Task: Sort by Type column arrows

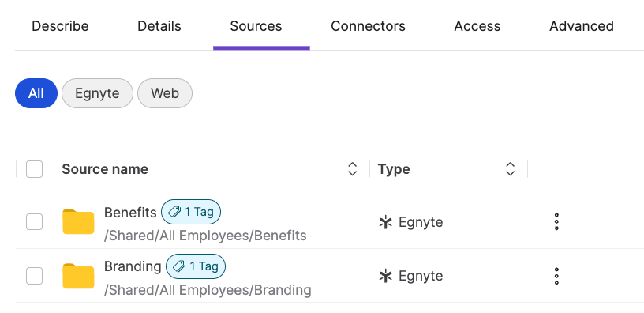Action: pyautogui.click(x=510, y=169)
